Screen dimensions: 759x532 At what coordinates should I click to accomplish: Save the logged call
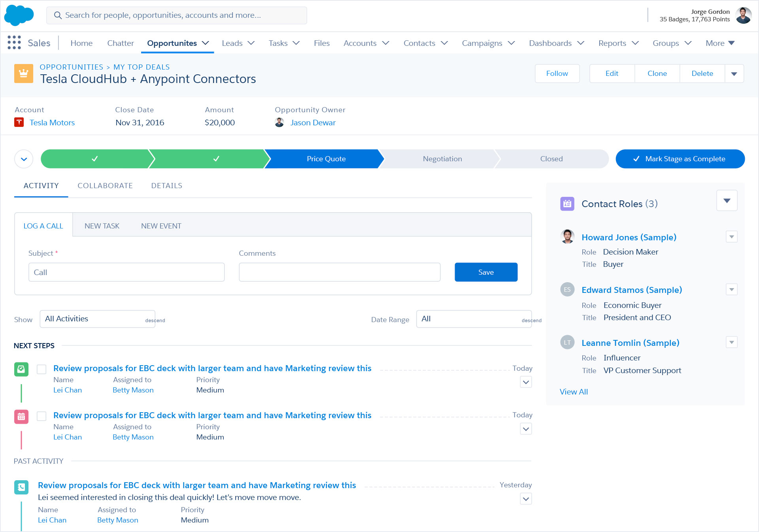coord(486,272)
